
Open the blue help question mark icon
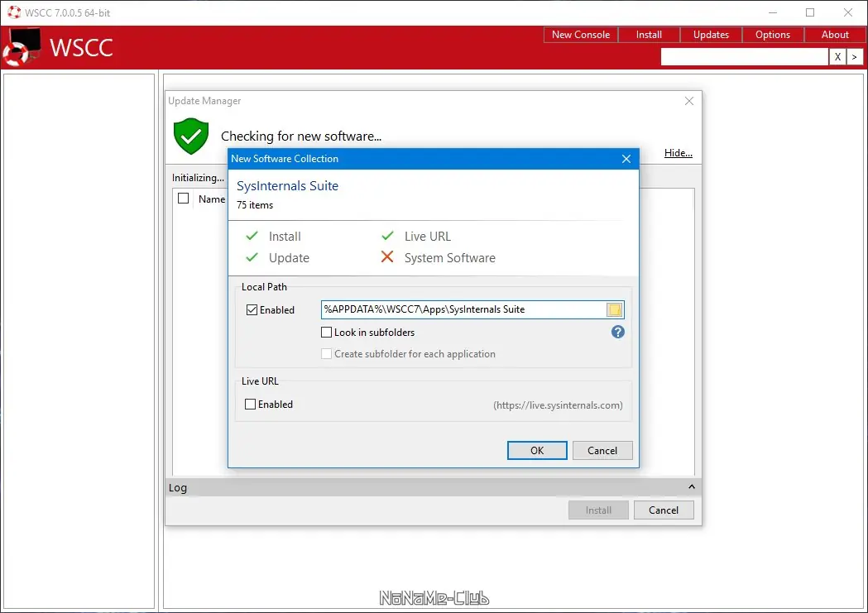[x=618, y=332]
